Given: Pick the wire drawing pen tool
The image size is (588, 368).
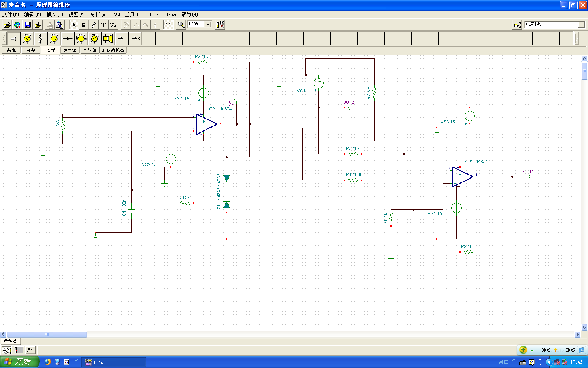Looking at the screenshot, I should tap(94, 25).
